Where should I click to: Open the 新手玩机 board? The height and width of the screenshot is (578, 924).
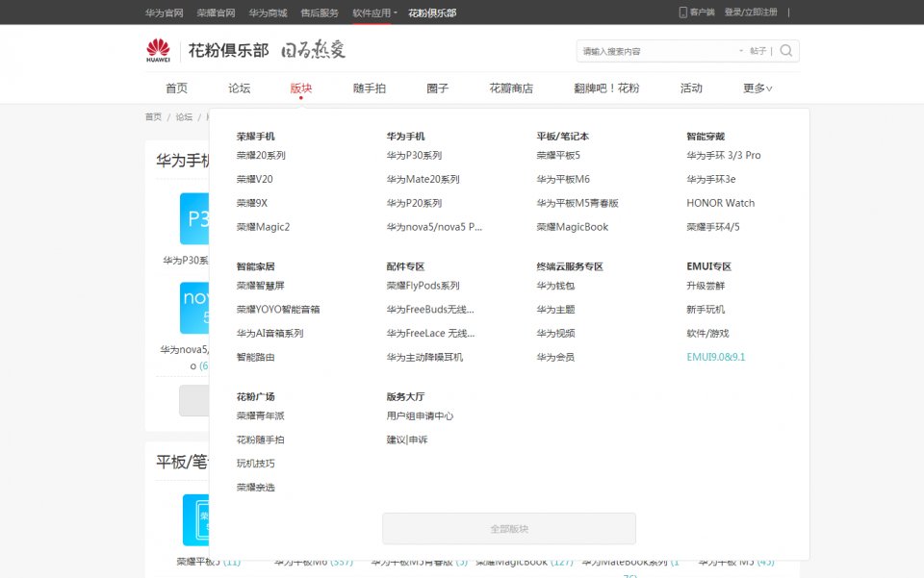[x=706, y=309]
